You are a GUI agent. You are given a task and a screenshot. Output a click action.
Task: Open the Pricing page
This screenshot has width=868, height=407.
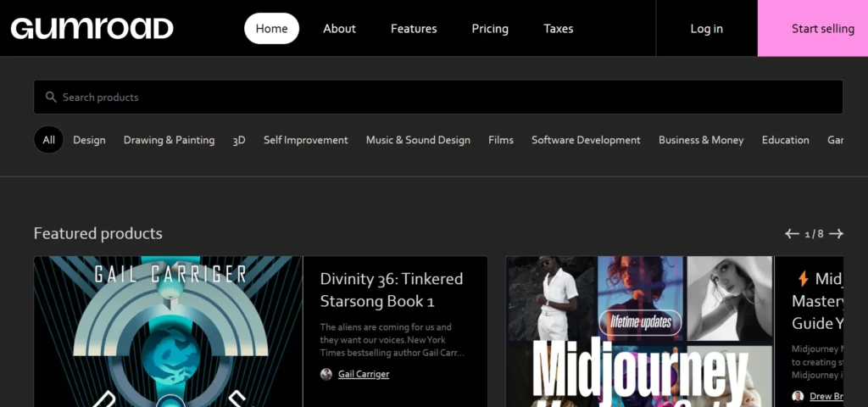(490, 29)
